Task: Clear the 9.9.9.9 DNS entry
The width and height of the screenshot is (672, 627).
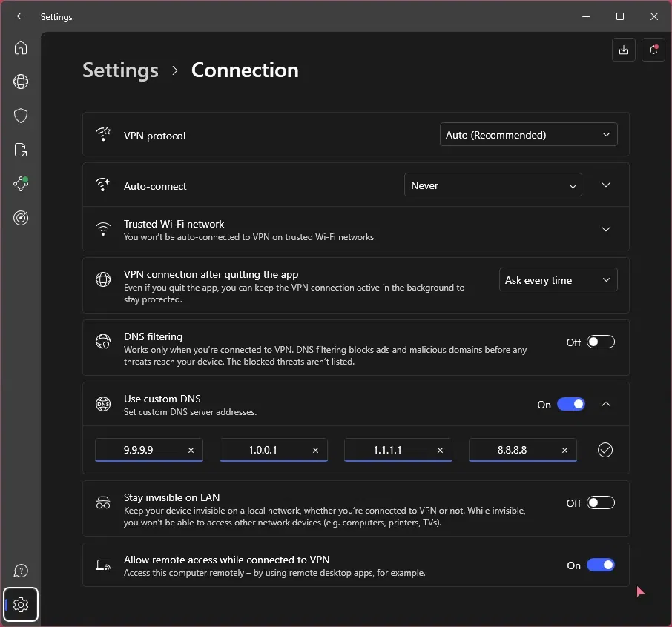Action: [x=191, y=450]
